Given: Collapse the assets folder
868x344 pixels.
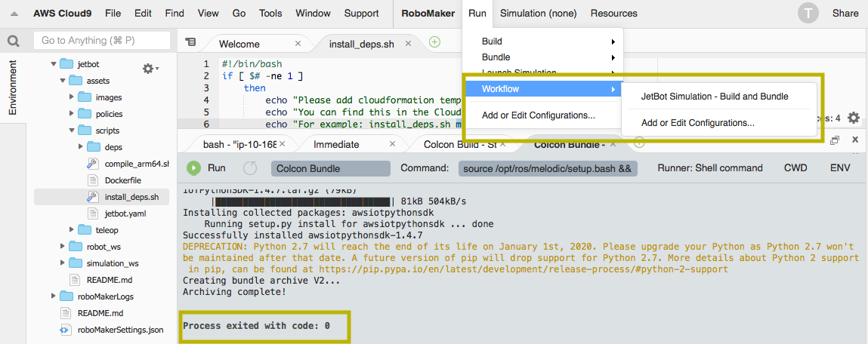Looking at the screenshot, I should [63, 81].
